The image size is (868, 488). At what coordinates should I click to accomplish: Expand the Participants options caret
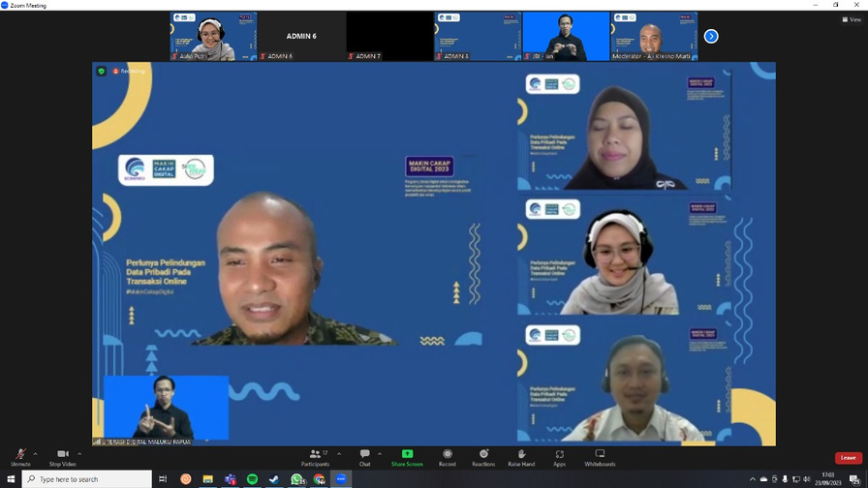pyautogui.click(x=339, y=453)
